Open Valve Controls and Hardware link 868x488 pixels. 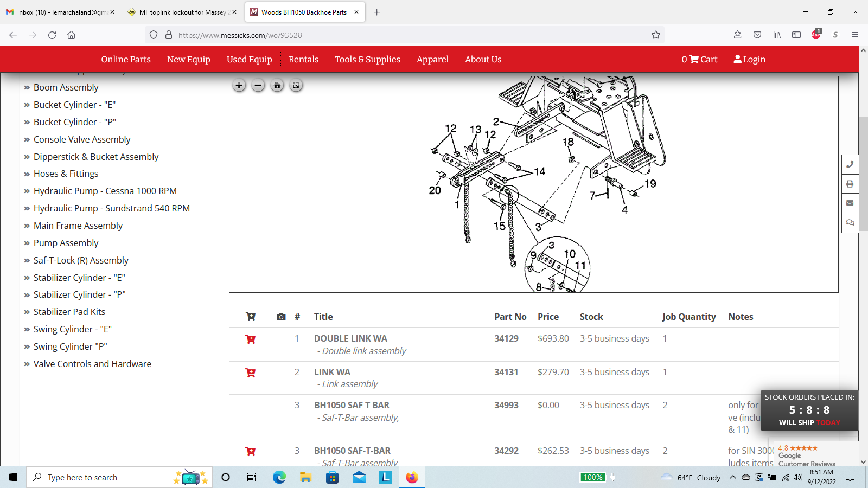coord(92,364)
